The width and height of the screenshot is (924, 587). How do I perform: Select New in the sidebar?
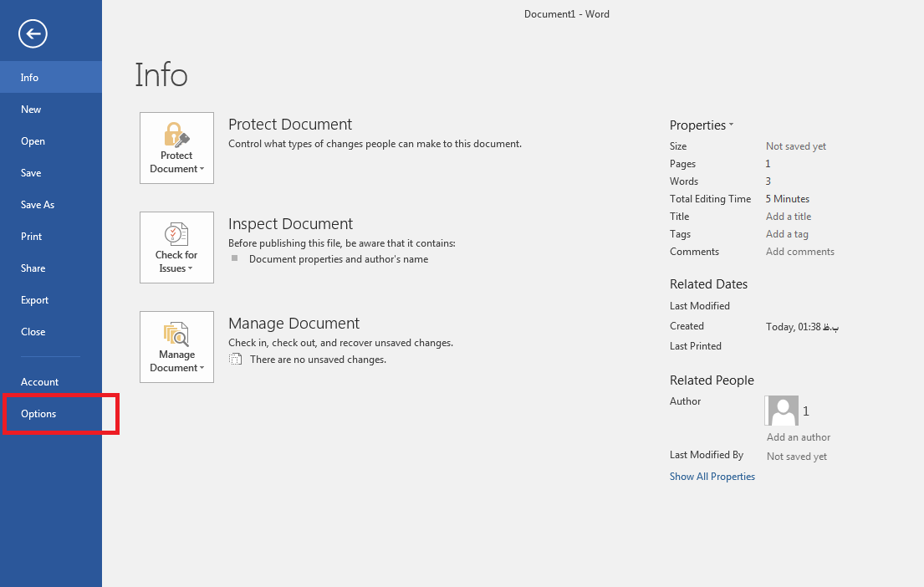click(51, 109)
